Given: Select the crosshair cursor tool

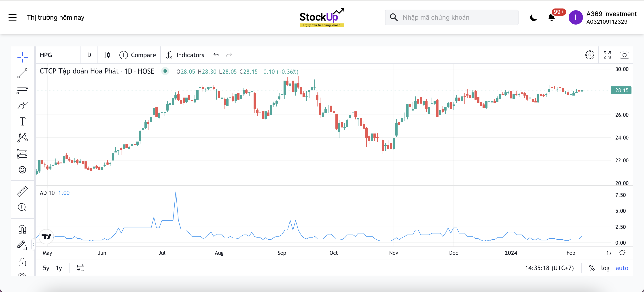Looking at the screenshot, I should (23, 57).
